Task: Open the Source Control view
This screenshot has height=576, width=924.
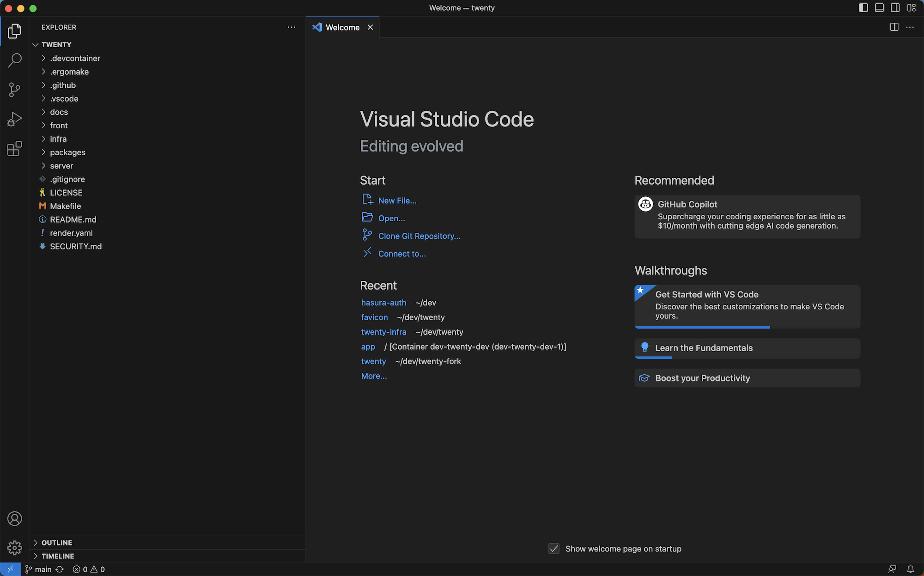Action: coord(14,90)
